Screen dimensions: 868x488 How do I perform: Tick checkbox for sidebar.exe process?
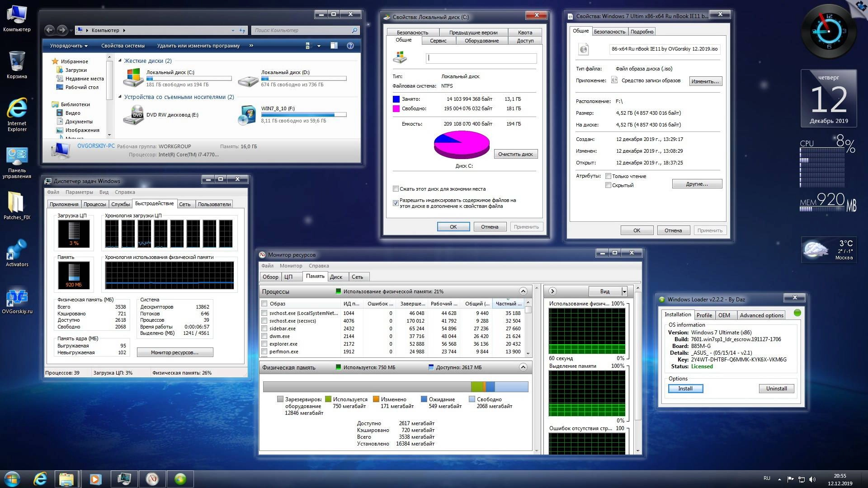pyautogui.click(x=264, y=328)
